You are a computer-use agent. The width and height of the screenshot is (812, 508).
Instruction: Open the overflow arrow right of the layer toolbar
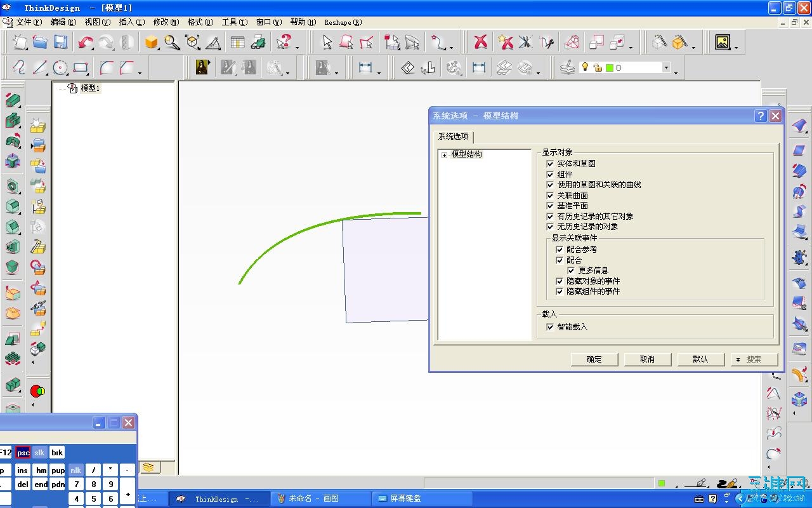click(x=676, y=72)
